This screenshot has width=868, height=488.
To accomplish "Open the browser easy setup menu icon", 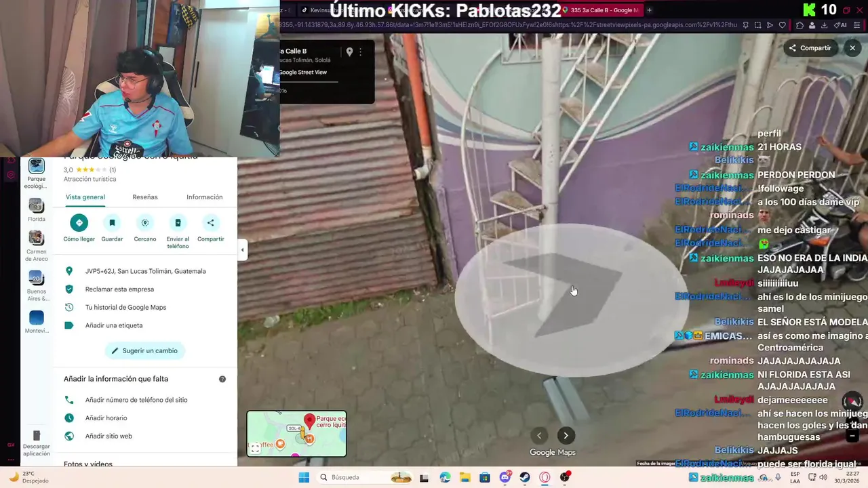I will tap(856, 25).
